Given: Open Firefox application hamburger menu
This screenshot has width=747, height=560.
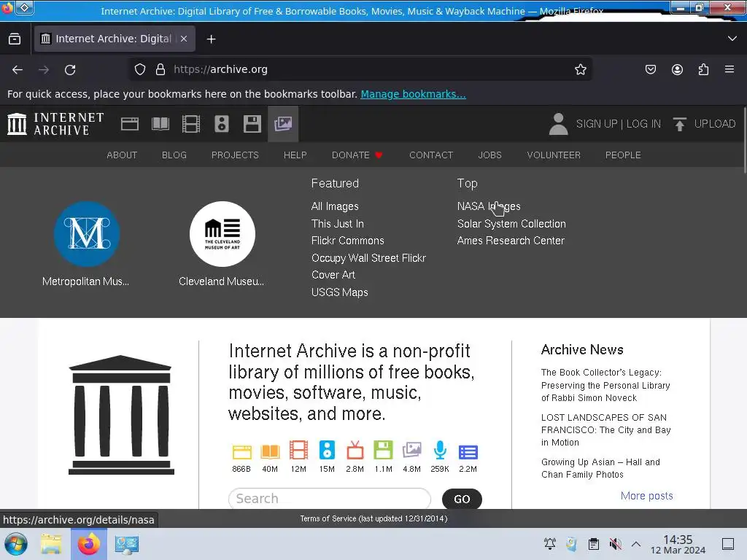Looking at the screenshot, I should pyautogui.click(x=729, y=69).
